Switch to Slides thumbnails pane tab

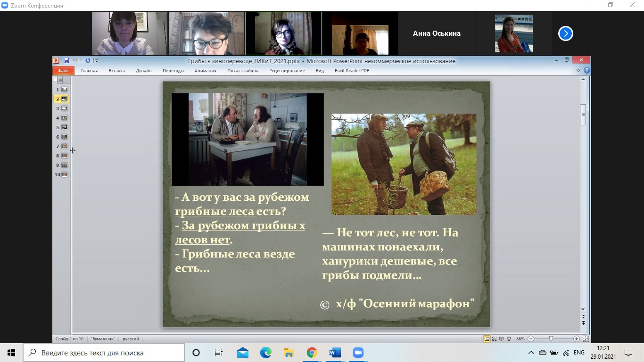click(x=55, y=80)
